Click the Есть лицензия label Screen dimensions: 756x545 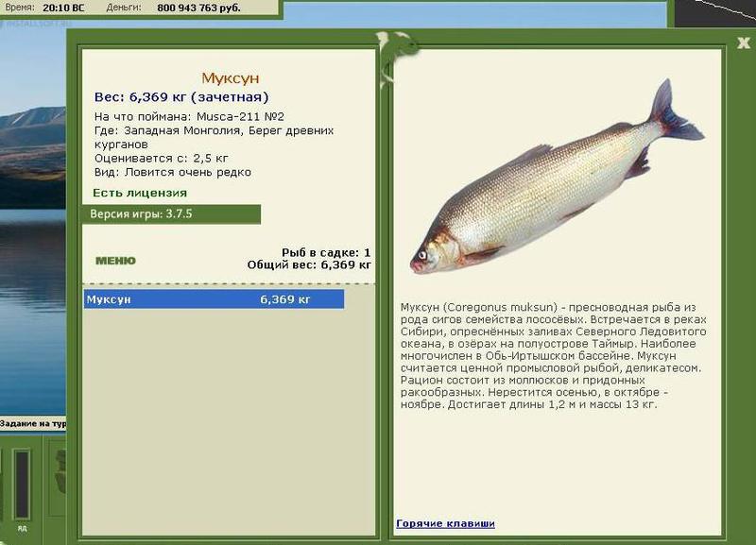pos(140,193)
